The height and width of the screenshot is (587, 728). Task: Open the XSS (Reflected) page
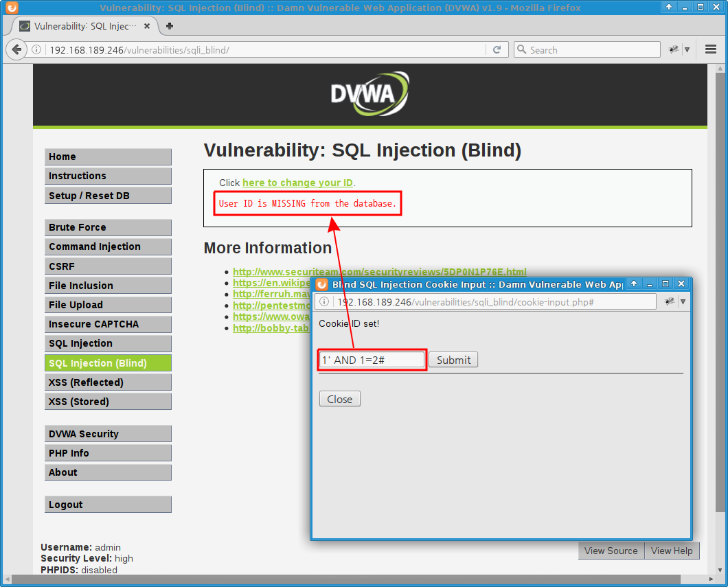click(x=108, y=382)
